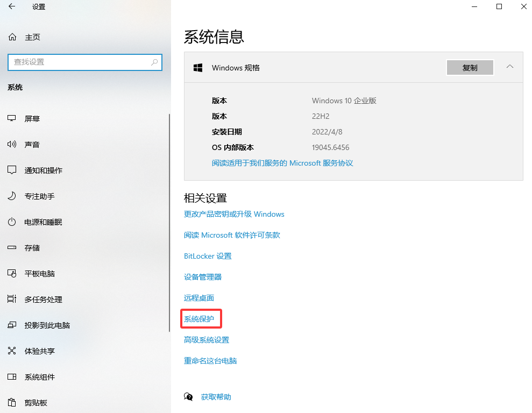Open 设备管理器 via its link

click(202, 276)
